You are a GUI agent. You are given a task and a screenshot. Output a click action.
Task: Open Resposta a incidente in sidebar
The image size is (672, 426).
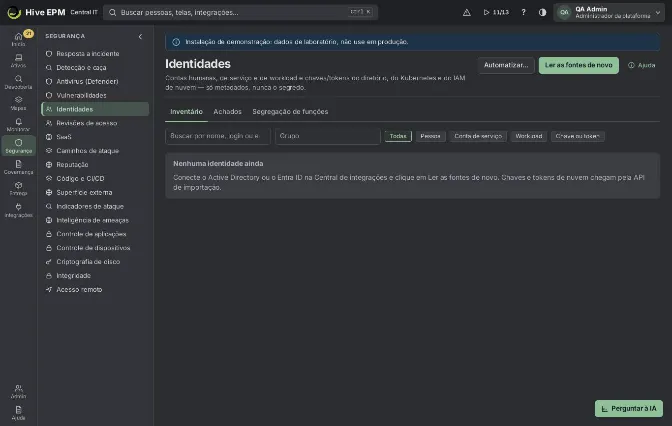(95, 54)
